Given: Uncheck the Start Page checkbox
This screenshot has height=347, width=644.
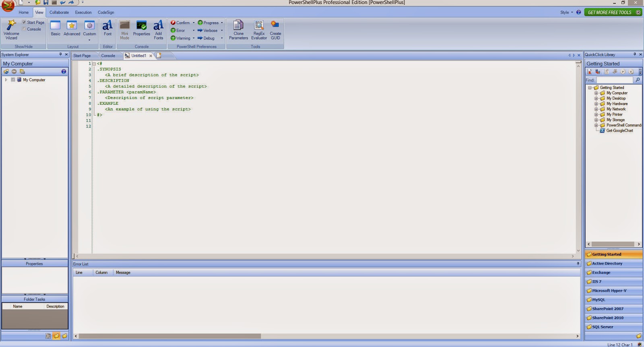Looking at the screenshot, I should point(24,22).
